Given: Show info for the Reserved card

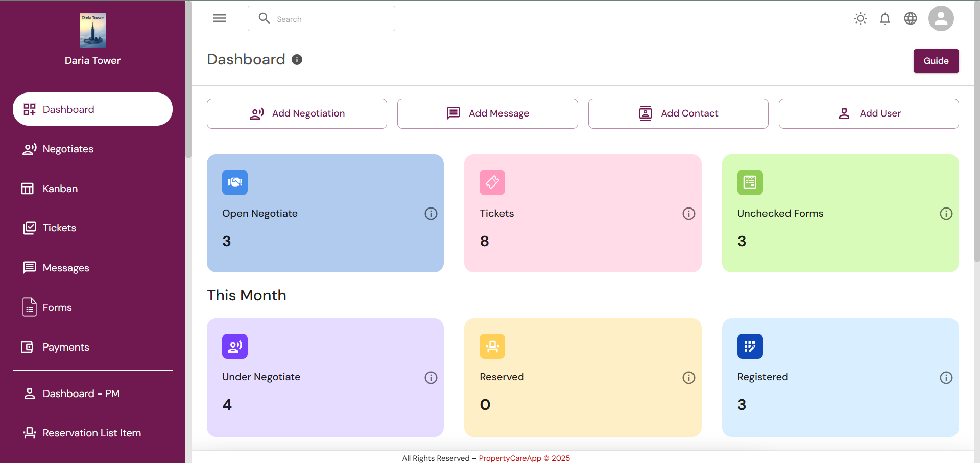Looking at the screenshot, I should 688,378.
